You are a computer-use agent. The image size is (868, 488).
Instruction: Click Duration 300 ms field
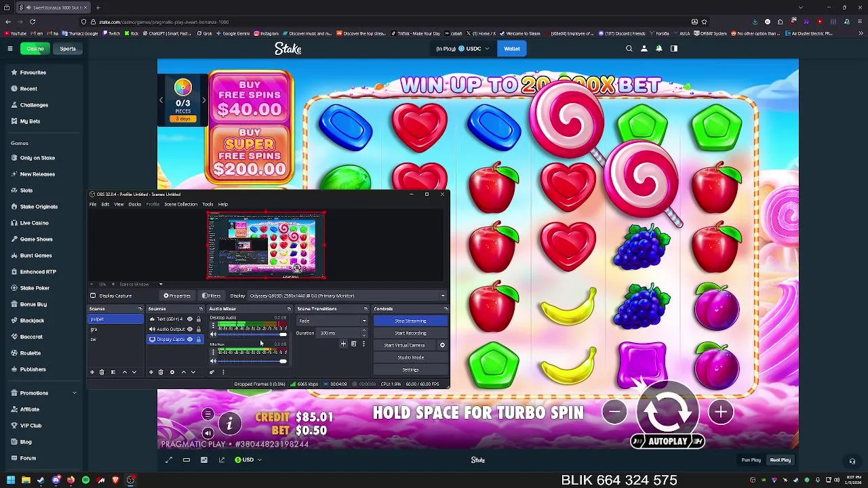(x=341, y=333)
